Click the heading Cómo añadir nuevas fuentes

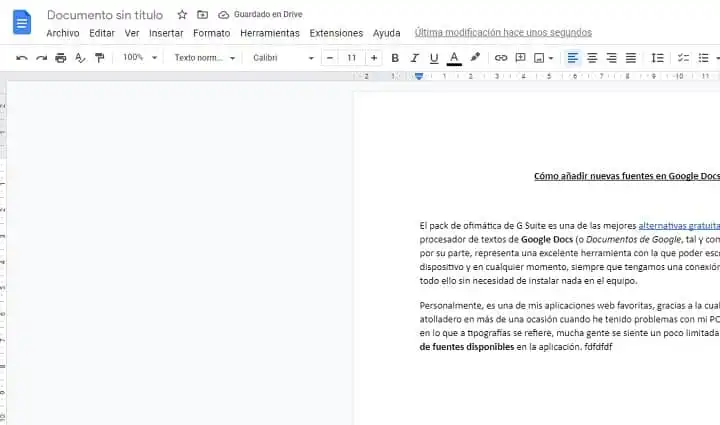point(627,176)
